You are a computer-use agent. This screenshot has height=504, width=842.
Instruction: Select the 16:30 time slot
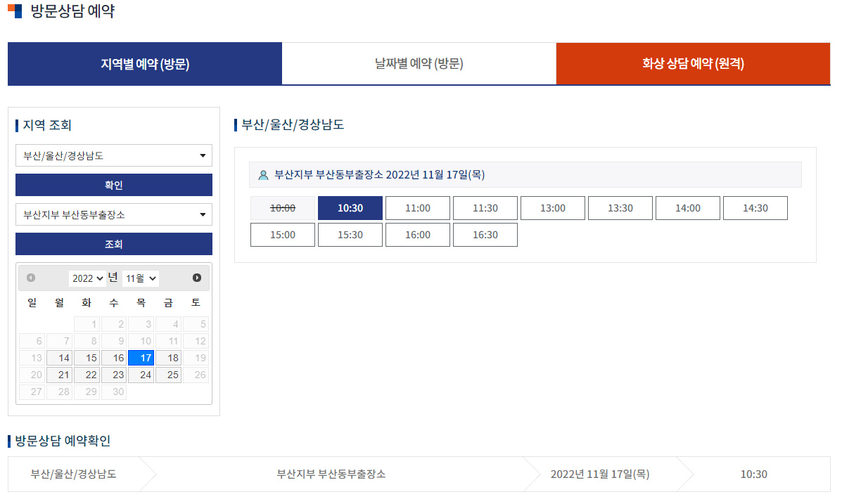(x=485, y=234)
